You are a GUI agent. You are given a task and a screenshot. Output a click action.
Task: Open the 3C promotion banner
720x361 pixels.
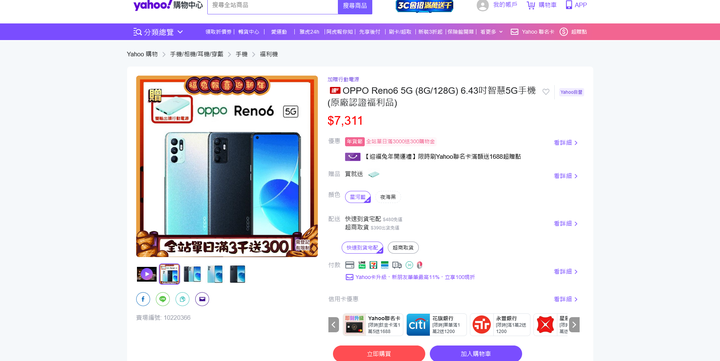pos(425,6)
